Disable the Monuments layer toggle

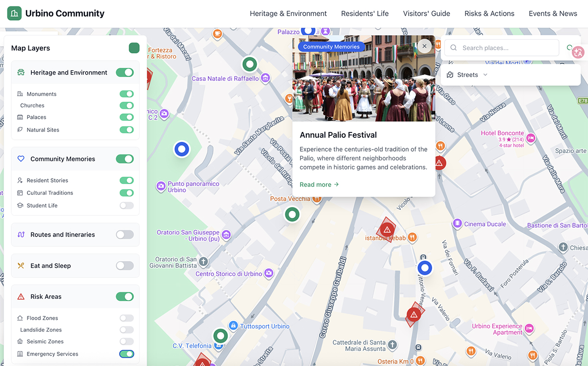pos(127,94)
